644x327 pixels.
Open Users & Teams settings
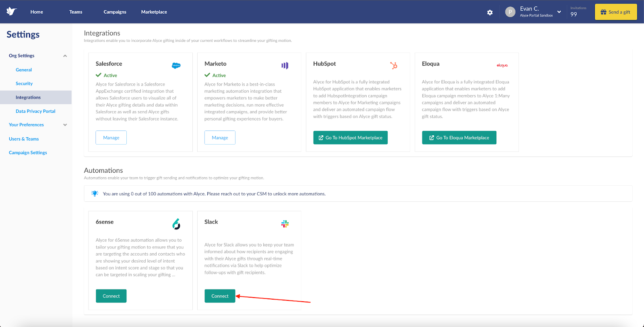24,139
